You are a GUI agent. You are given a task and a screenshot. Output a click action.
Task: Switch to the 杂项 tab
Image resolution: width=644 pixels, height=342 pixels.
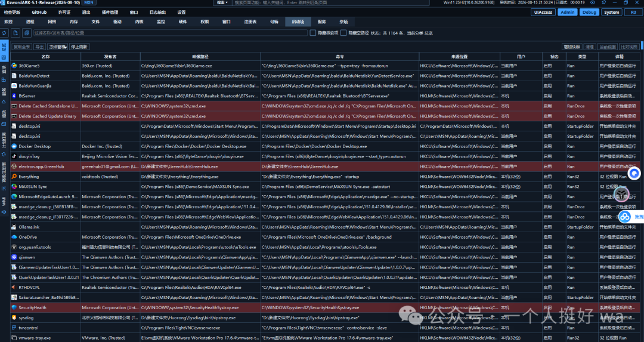click(344, 22)
